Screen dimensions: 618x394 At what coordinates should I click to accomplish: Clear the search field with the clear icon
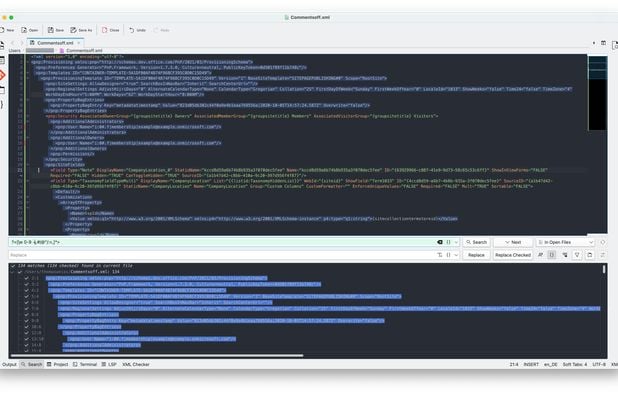click(440, 242)
